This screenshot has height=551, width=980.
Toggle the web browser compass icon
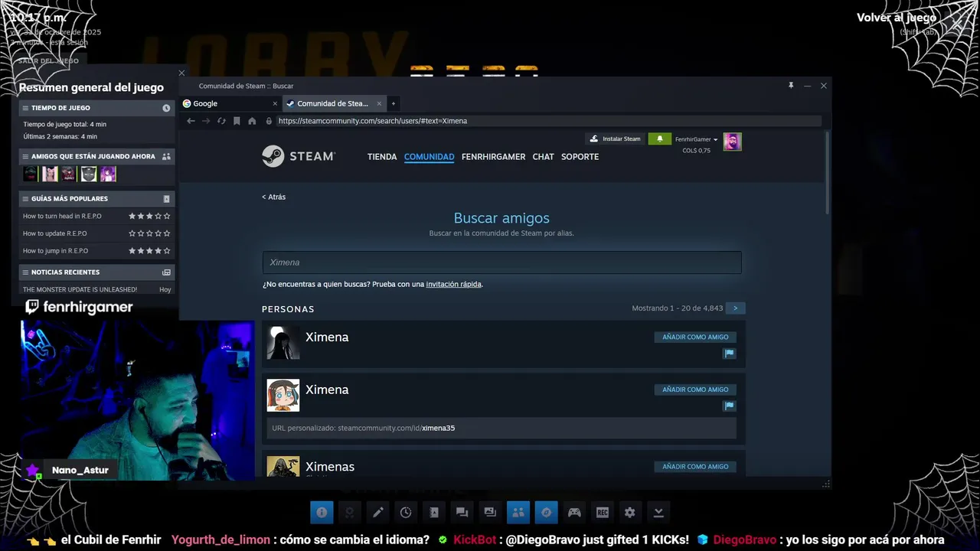546,512
